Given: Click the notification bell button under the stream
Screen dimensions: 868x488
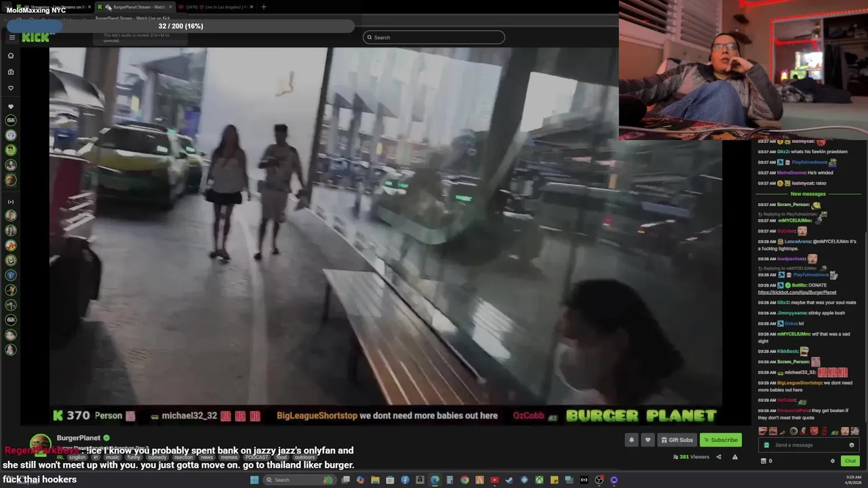Looking at the screenshot, I should [x=631, y=440].
